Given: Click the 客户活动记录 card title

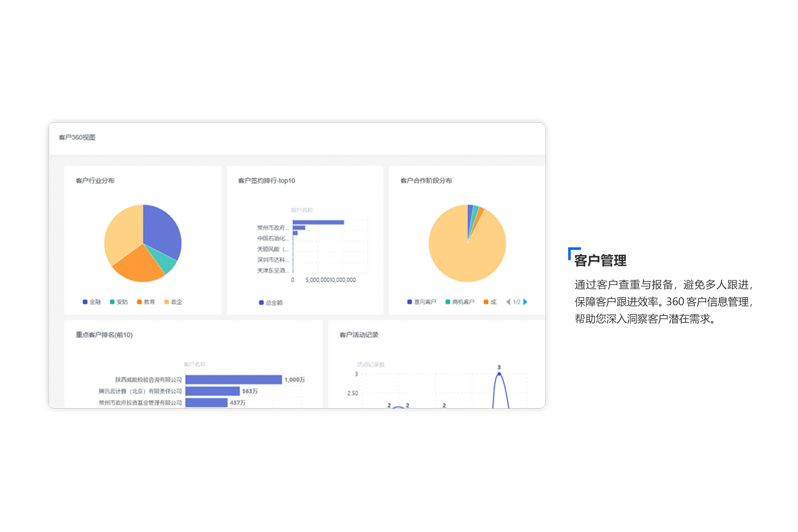Looking at the screenshot, I should pyautogui.click(x=359, y=335).
